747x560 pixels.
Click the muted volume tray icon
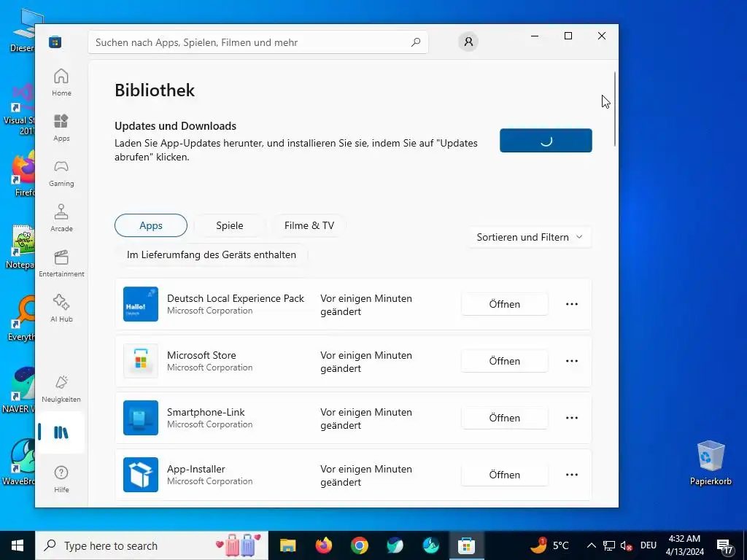(x=626, y=545)
